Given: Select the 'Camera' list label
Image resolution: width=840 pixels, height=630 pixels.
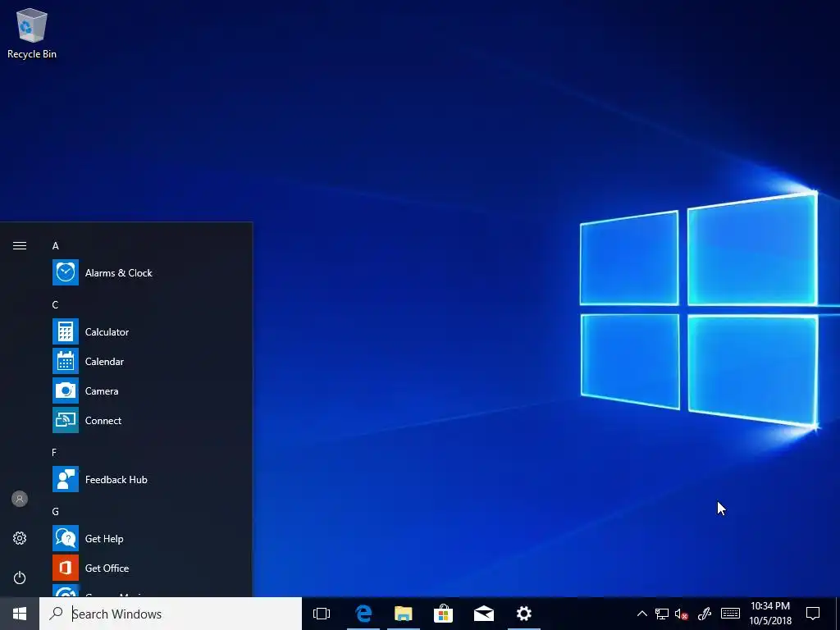Looking at the screenshot, I should click(102, 390).
